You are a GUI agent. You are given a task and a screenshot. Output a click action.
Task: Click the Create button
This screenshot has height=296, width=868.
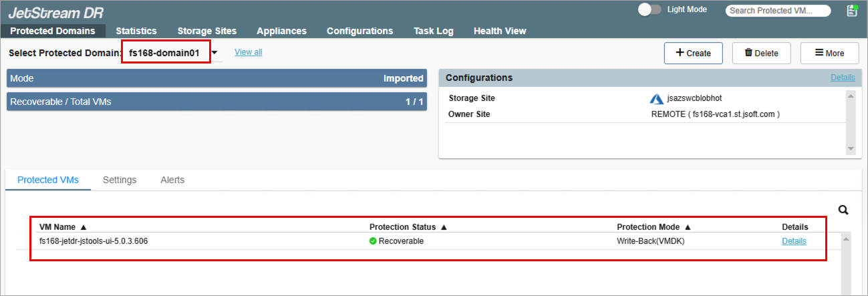693,53
